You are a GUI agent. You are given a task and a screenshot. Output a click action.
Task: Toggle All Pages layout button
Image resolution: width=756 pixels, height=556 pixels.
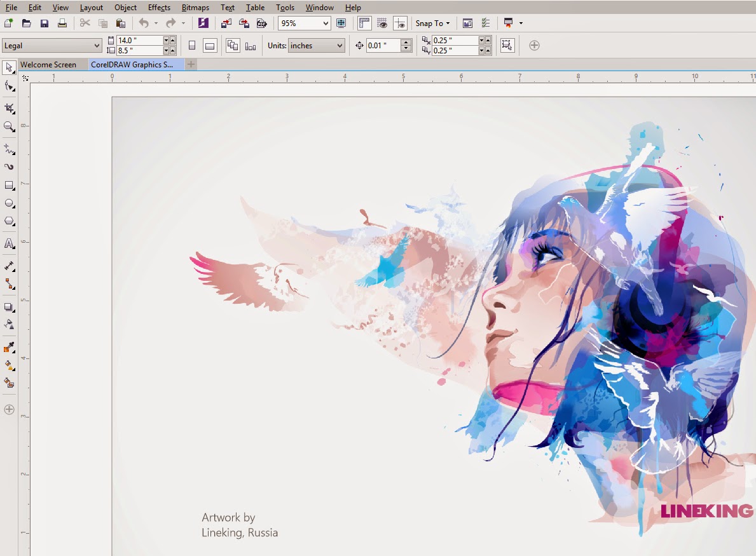(x=232, y=46)
